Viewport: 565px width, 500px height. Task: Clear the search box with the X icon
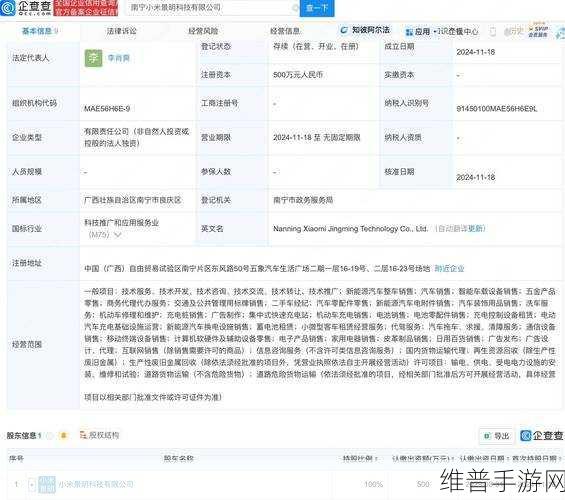(x=295, y=8)
